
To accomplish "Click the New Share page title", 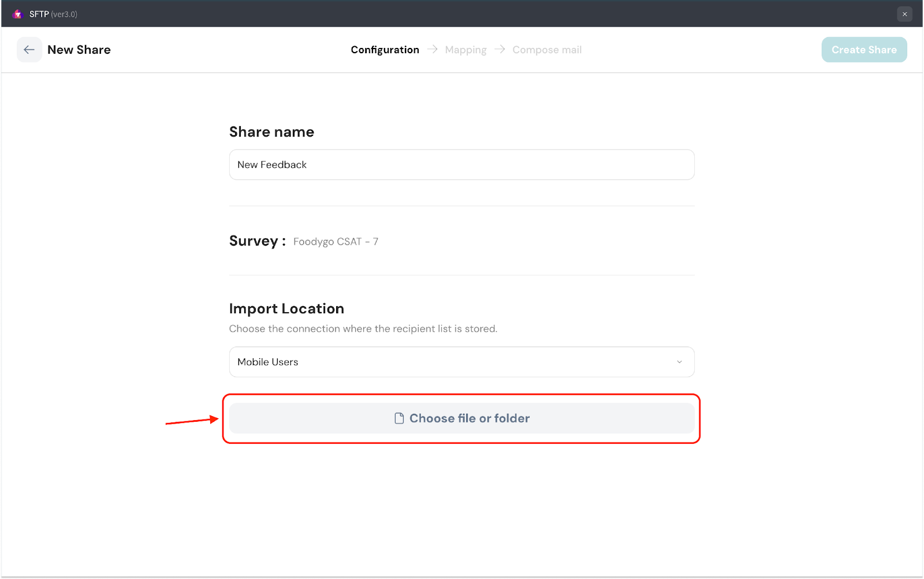I will pyautogui.click(x=79, y=50).
